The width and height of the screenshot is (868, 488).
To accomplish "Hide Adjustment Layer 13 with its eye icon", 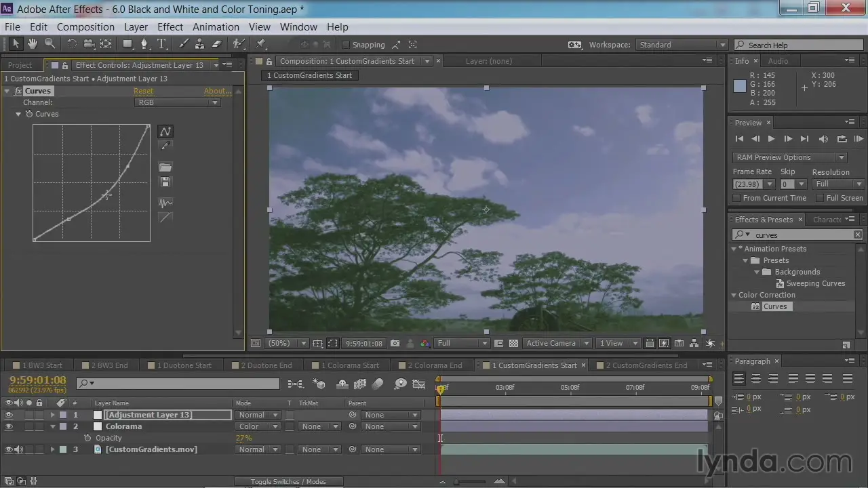I will pos(9,415).
